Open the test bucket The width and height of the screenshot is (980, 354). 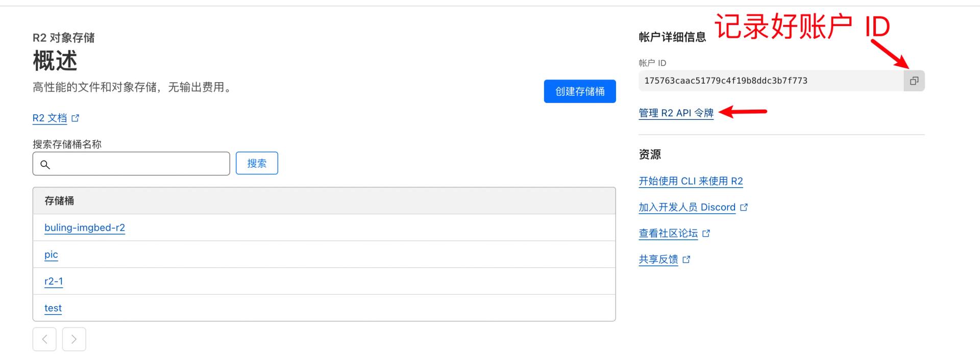[x=53, y=308]
